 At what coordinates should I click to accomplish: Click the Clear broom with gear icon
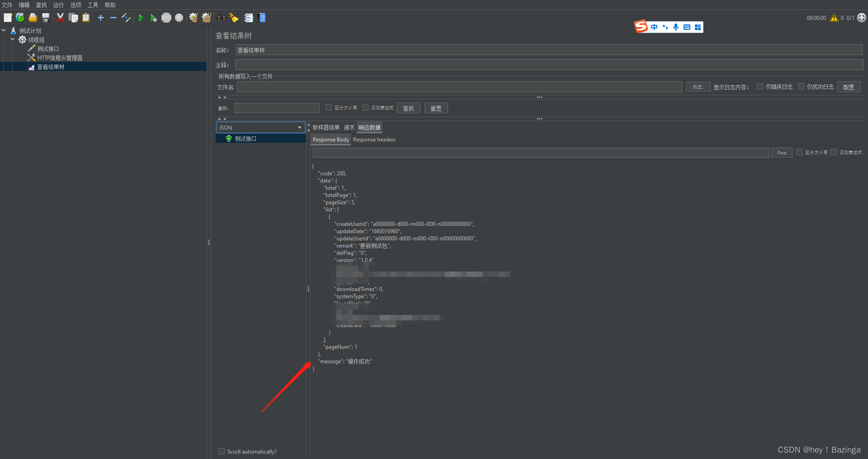[193, 18]
